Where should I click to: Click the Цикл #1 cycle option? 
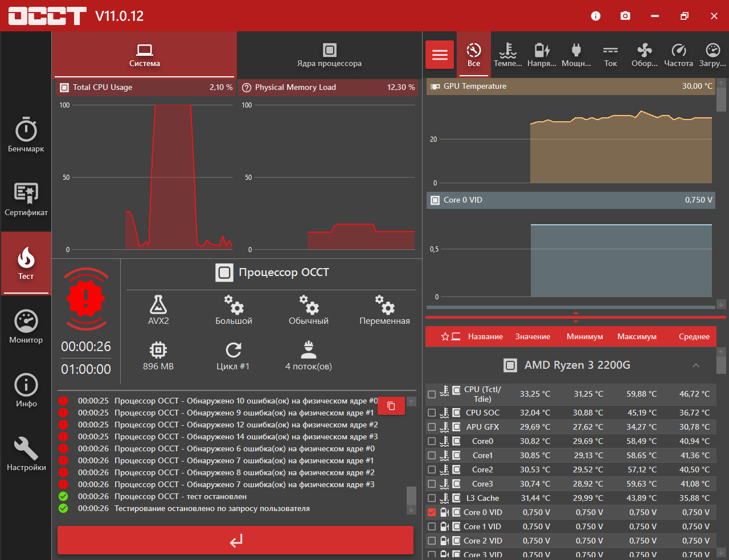click(x=233, y=356)
